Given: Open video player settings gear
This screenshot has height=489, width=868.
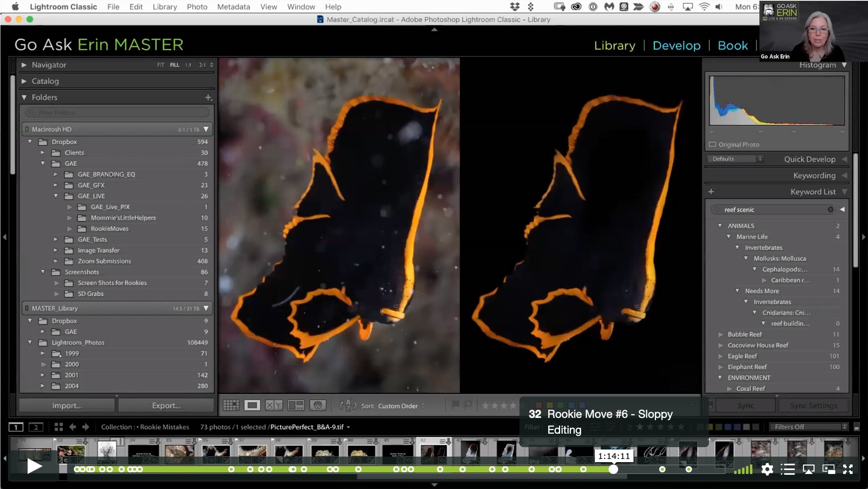Looking at the screenshot, I should coord(767,469).
